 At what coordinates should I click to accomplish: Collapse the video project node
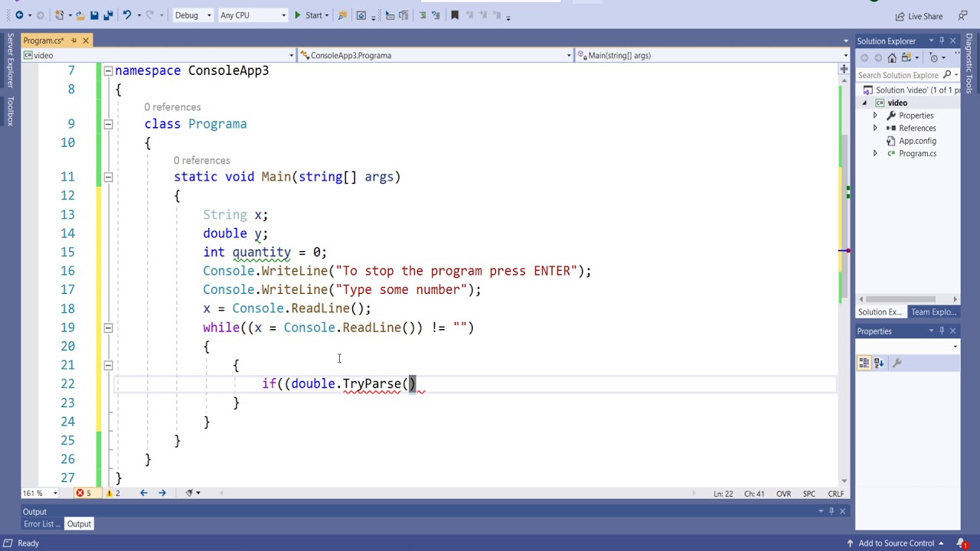pos(865,103)
